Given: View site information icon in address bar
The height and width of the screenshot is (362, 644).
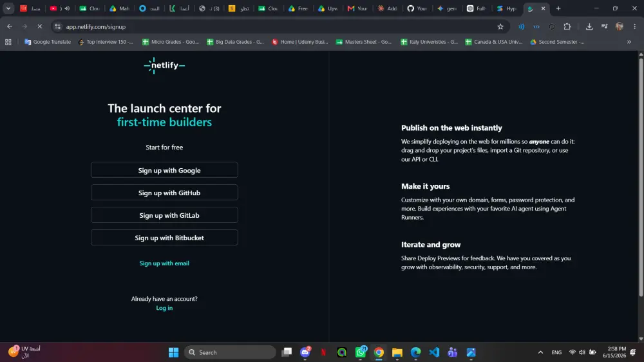Looking at the screenshot, I should coord(57,26).
